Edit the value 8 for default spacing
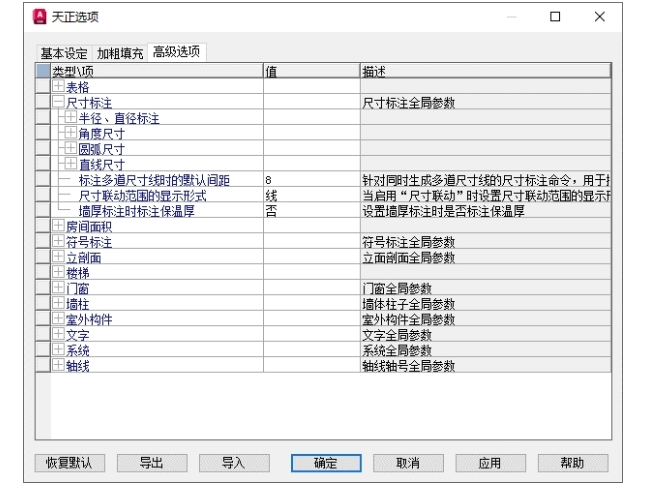 pos(311,180)
